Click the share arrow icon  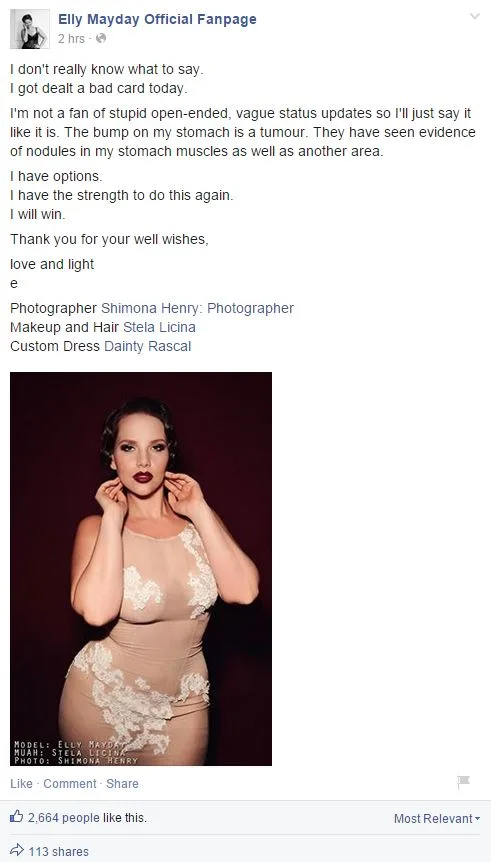pos(17,850)
